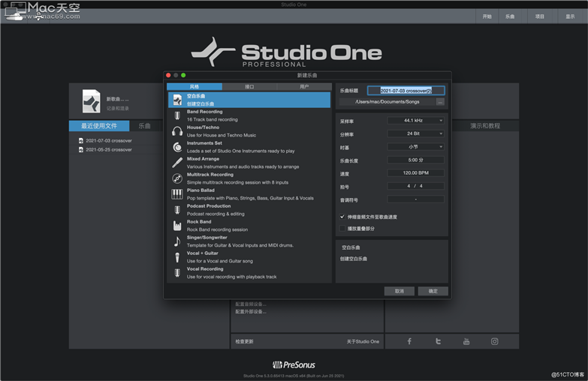
Task: Open the timebase dropdown
Action: point(415,146)
